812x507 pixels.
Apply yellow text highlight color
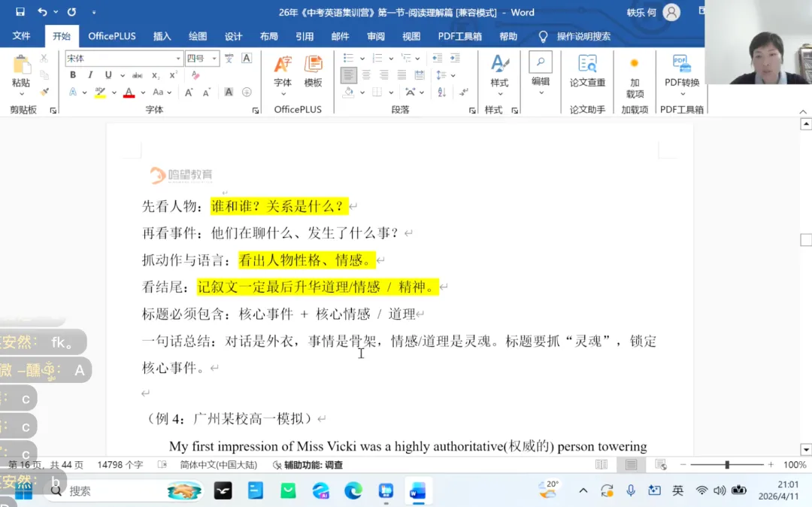pyautogui.click(x=100, y=92)
